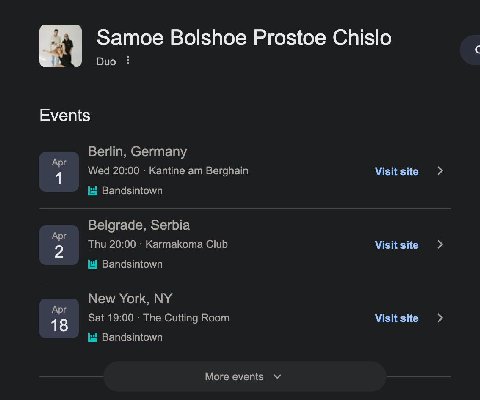Select the Apr 1 date badge
Viewport: 480px width, 400px height.
click(x=59, y=172)
